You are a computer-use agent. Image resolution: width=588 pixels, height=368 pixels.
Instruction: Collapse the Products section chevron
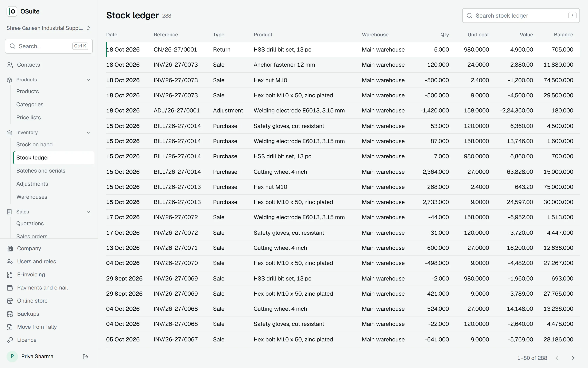click(x=88, y=80)
